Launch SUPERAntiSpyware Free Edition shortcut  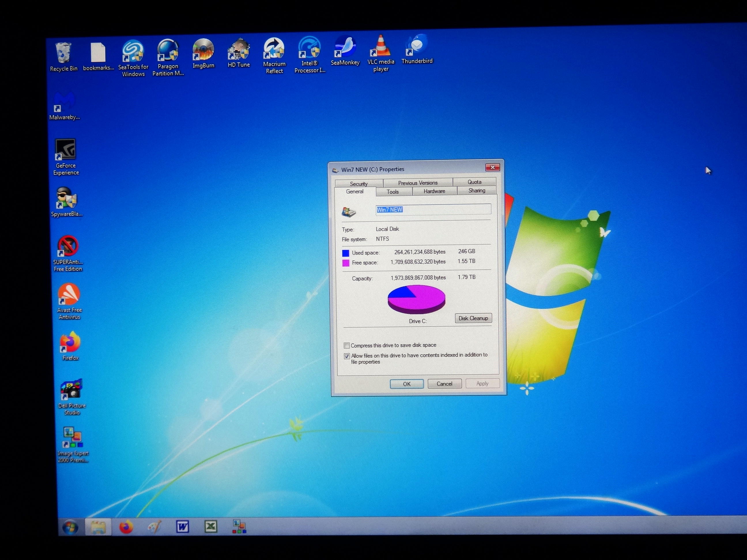click(68, 253)
